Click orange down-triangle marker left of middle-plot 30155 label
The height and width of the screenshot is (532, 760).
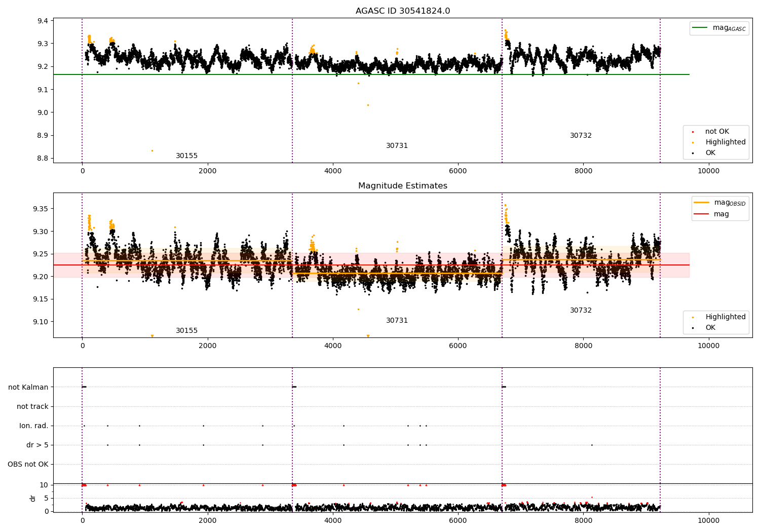pos(152,336)
